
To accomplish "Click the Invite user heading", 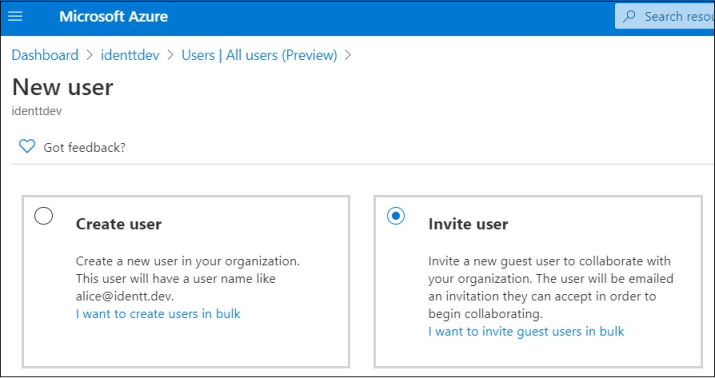I will pyautogui.click(x=468, y=224).
